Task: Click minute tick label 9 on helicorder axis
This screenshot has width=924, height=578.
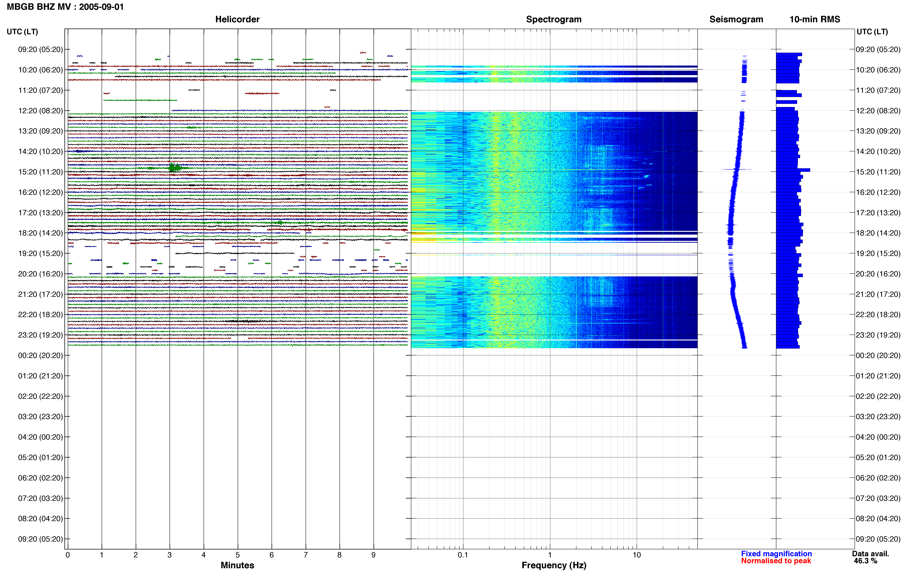Action: click(x=373, y=555)
